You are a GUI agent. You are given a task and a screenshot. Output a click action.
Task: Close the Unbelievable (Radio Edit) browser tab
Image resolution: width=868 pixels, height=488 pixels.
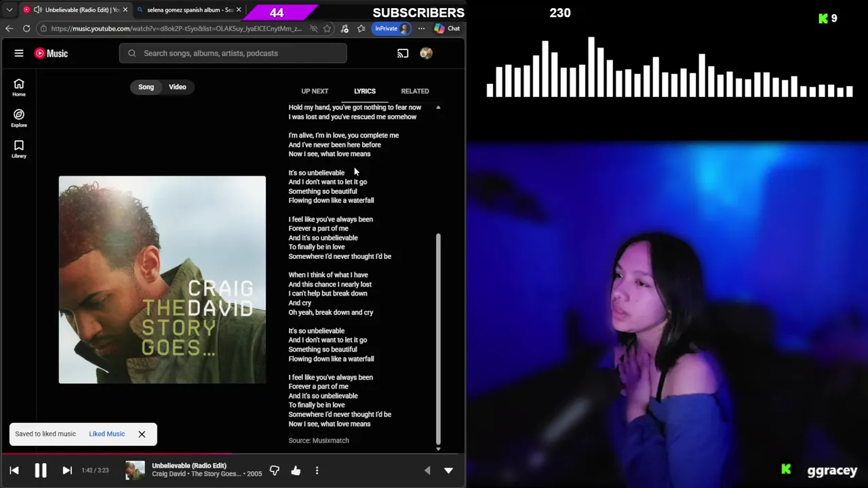(x=125, y=10)
